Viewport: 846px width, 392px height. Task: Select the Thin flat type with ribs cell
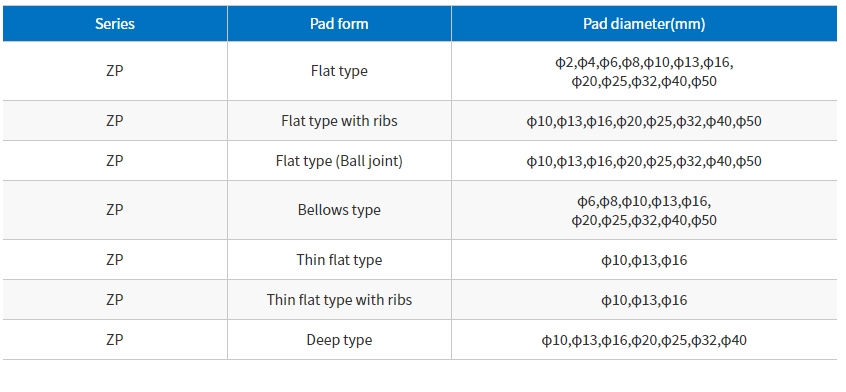click(339, 300)
